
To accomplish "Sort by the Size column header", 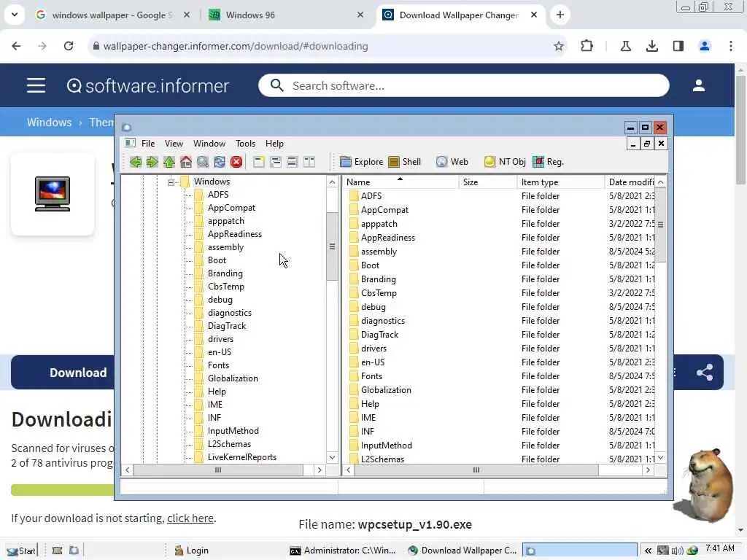I will coord(488,182).
